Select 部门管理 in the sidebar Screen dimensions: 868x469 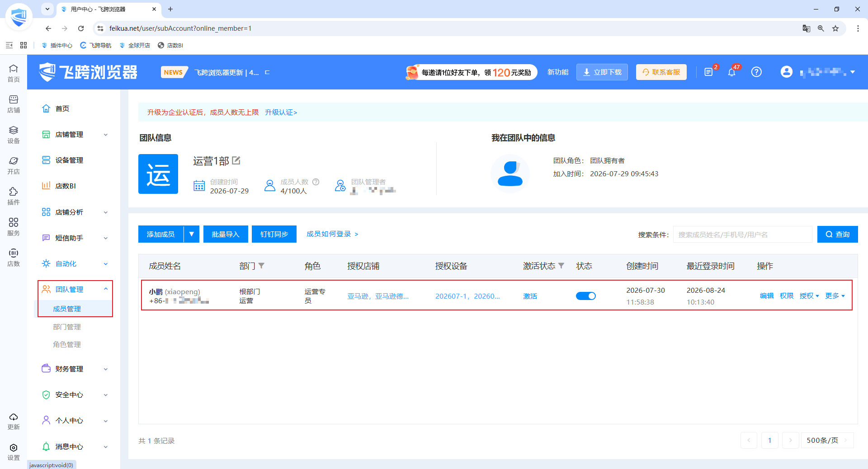click(67, 327)
